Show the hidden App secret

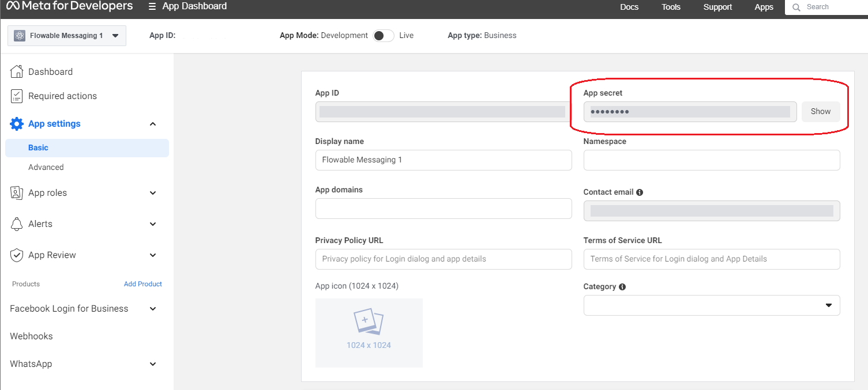[821, 111]
